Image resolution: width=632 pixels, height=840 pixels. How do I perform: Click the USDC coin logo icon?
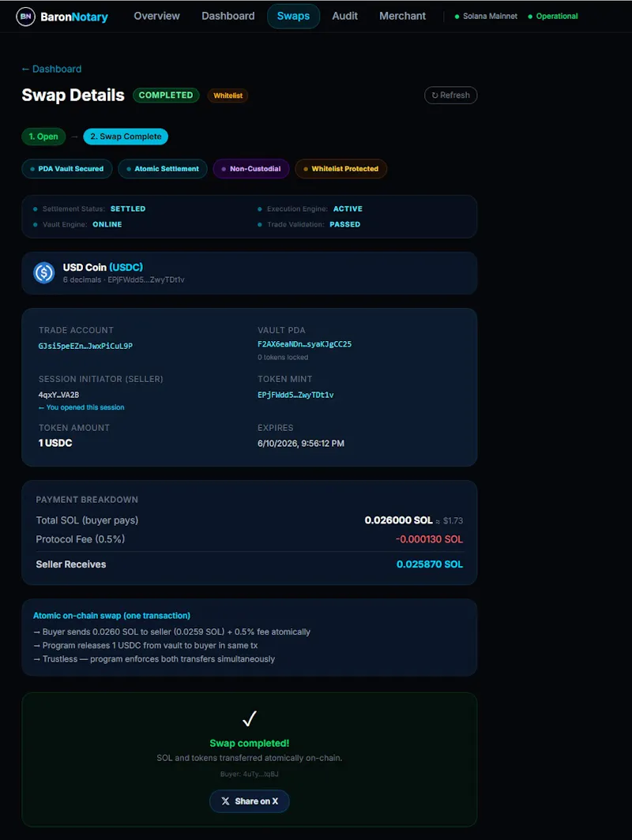click(44, 272)
